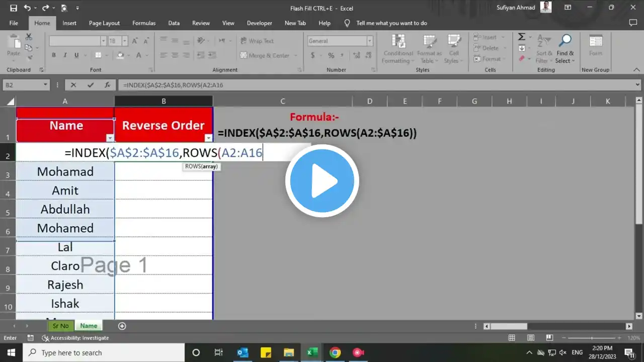Click the zoom slider in the status bar
644x362 pixels.
[592, 338]
